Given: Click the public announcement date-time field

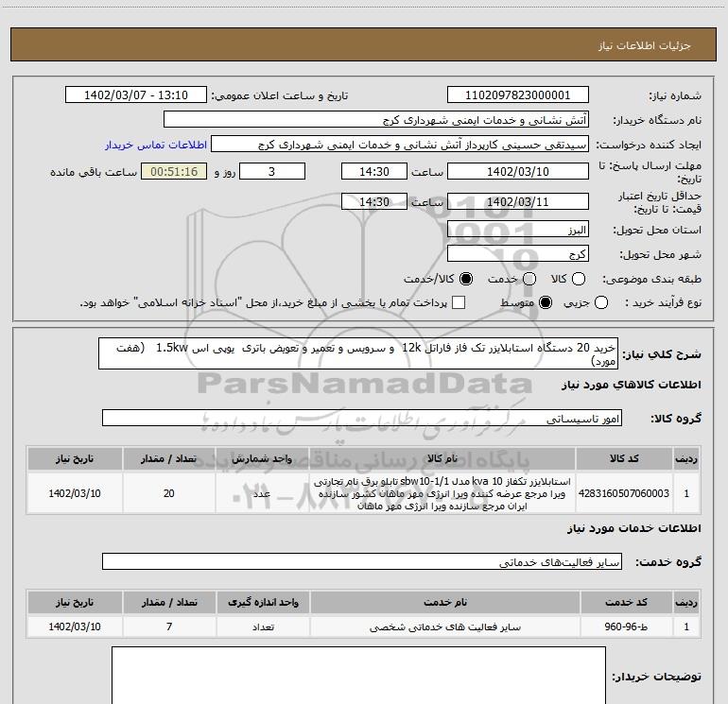Looking at the screenshot, I should 136,94.
